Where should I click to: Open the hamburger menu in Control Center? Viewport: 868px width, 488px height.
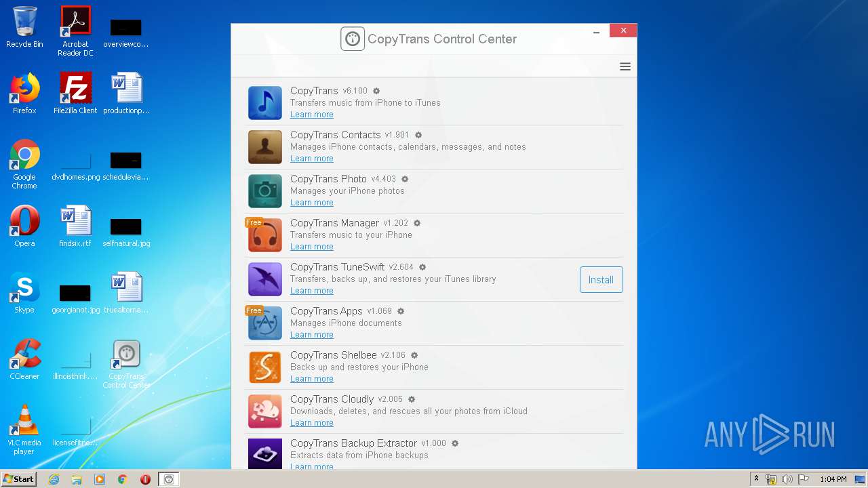tap(625, 66)
